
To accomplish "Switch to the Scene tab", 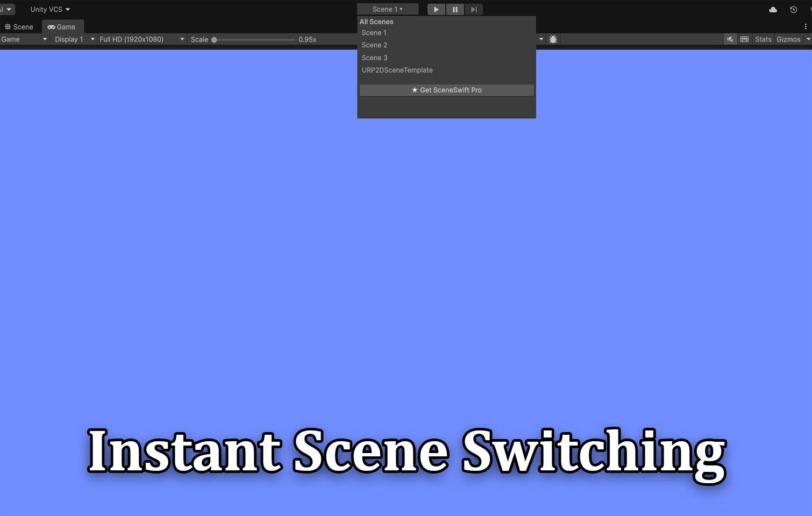I will [x=19, y=27].
